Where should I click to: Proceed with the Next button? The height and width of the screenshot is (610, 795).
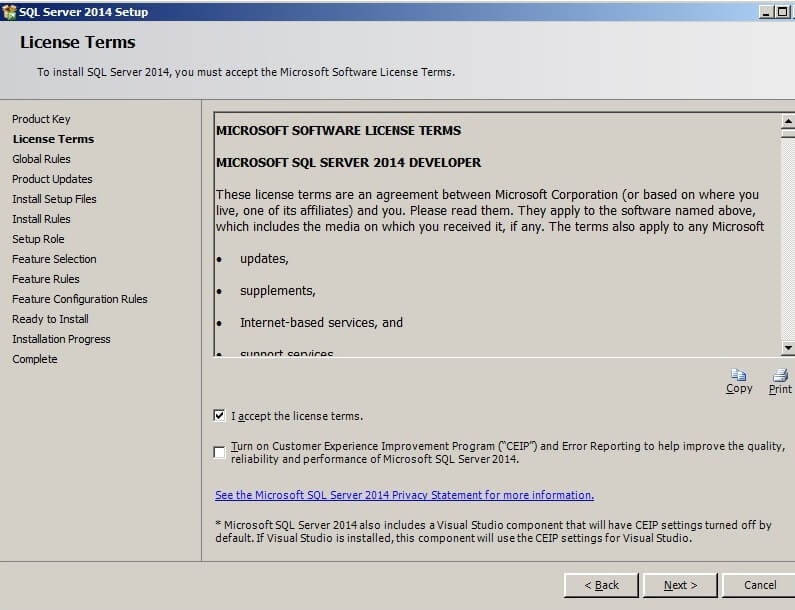click(x=680, y=585)
